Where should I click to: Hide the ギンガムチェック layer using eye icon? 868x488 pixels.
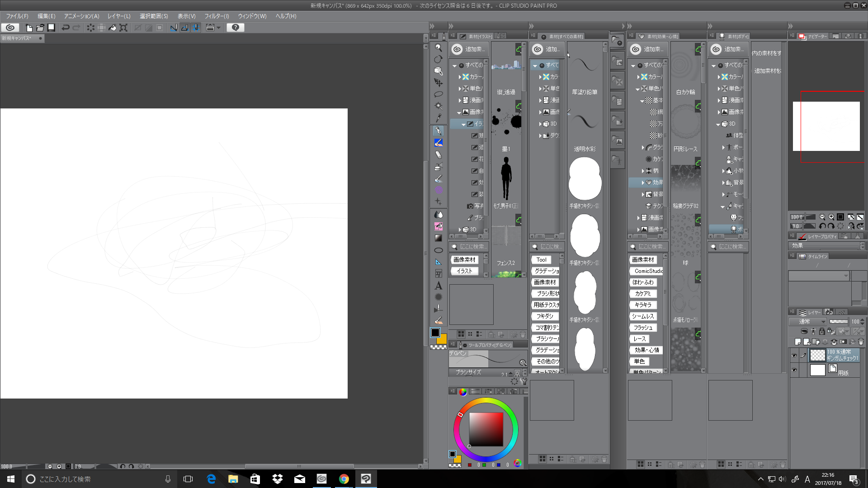click(794, 356)
